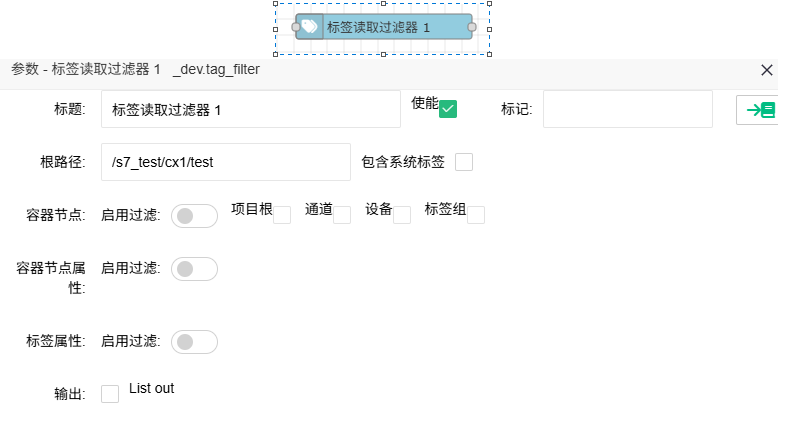
Task: Click the 标签属性 label
Action: coord(56,341)
